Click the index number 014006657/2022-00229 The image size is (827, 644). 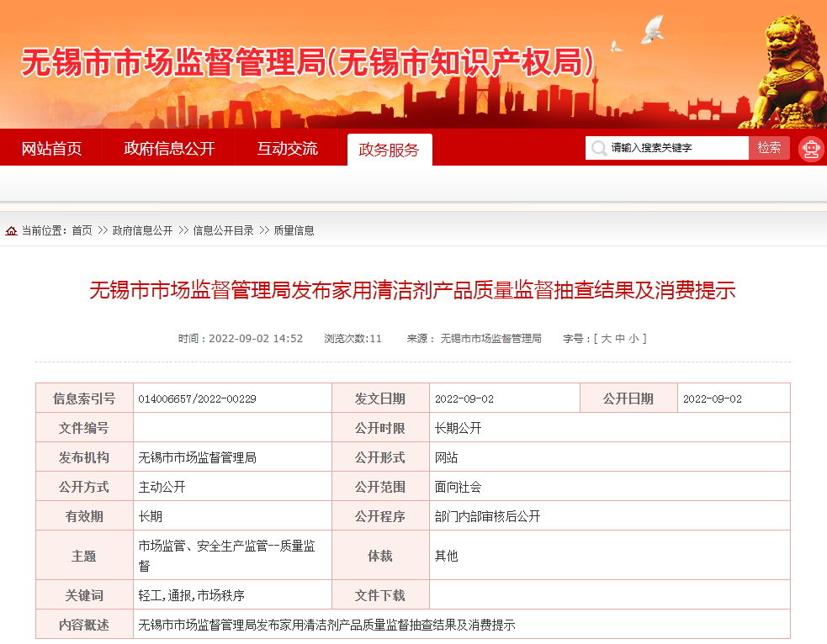coord(198,399)
